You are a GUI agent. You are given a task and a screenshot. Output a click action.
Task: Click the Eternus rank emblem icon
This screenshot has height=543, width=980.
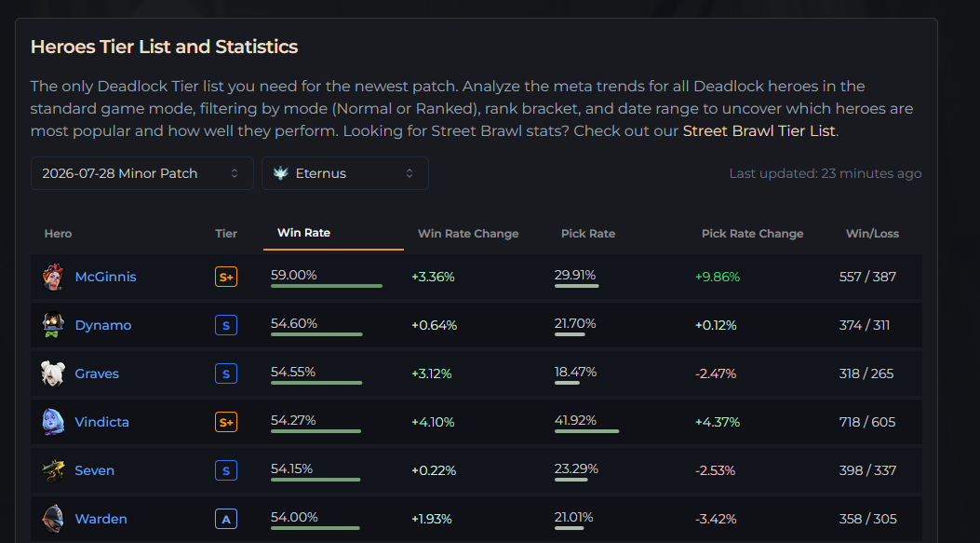[x=281, y=173]
